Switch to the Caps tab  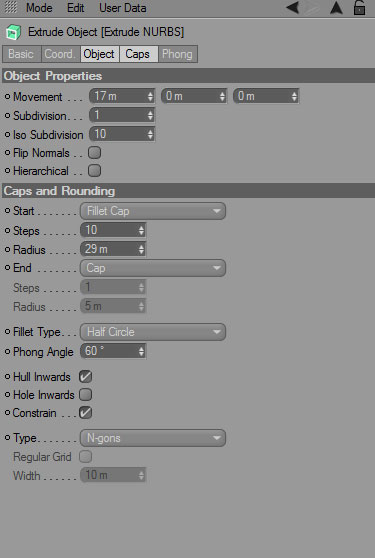[139, 54]
